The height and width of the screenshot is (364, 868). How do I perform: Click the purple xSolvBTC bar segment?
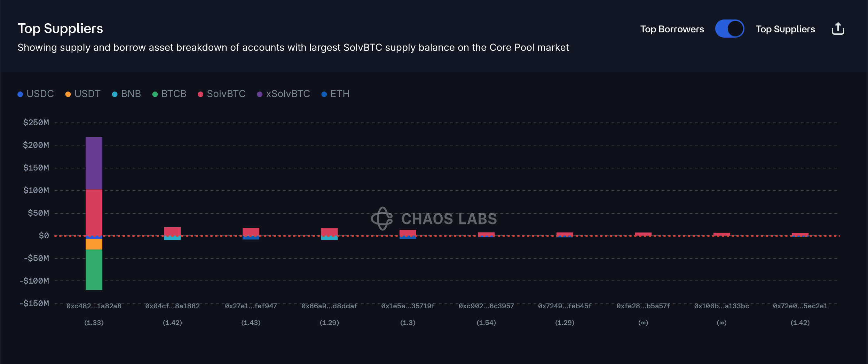tap(94, 163)
